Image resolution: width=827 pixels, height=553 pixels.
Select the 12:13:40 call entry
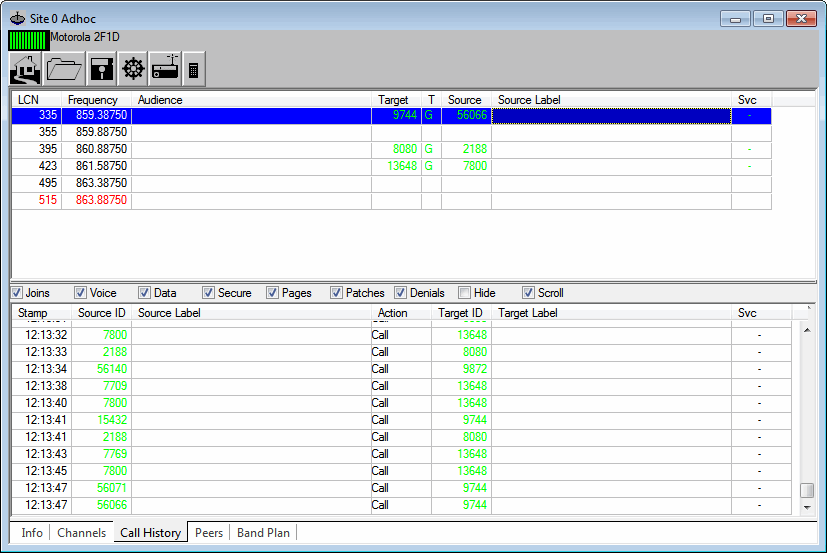401,403
